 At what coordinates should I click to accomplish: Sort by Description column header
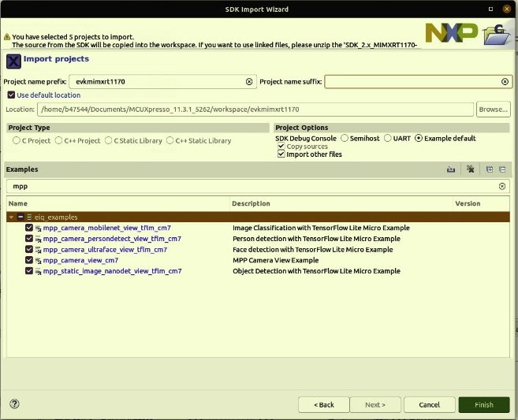(341, 203)
